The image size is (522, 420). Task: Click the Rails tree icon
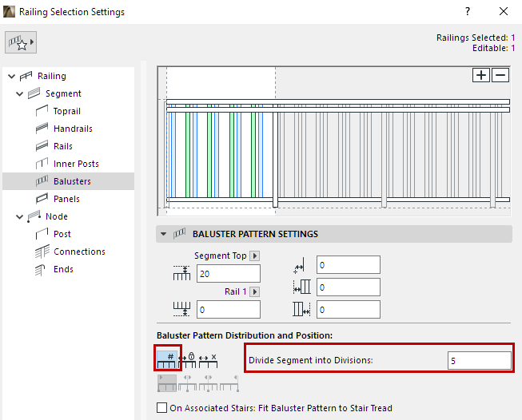tap(42, 146)
